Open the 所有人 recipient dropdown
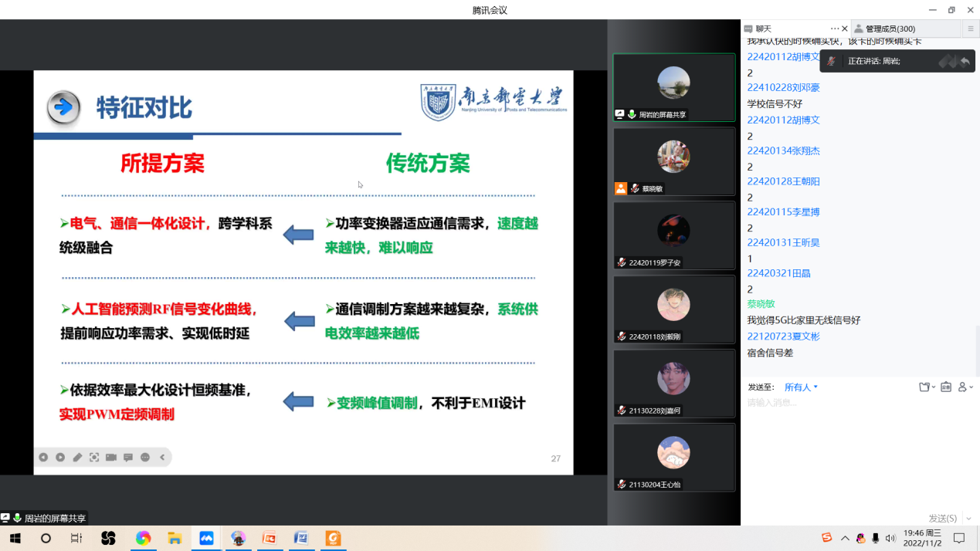This screenshot has width=980, height=551. 801,387
